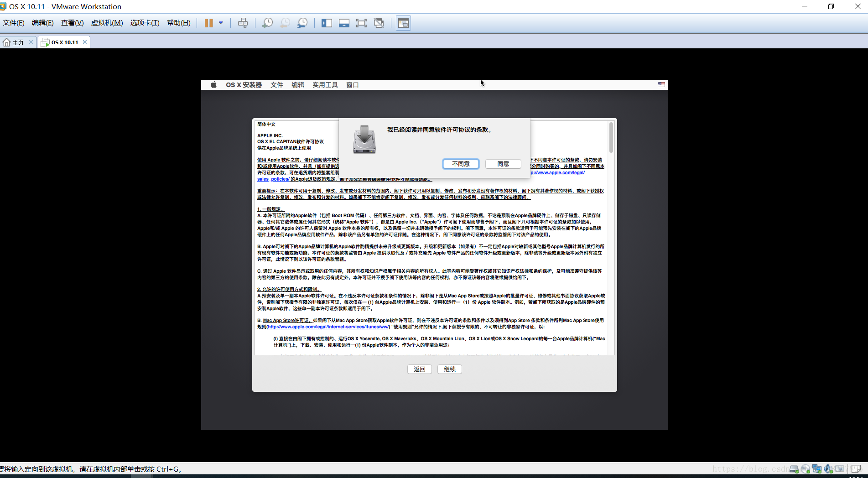
Task: Toggle the thumbnail bar icon
Action: (344, 23)
